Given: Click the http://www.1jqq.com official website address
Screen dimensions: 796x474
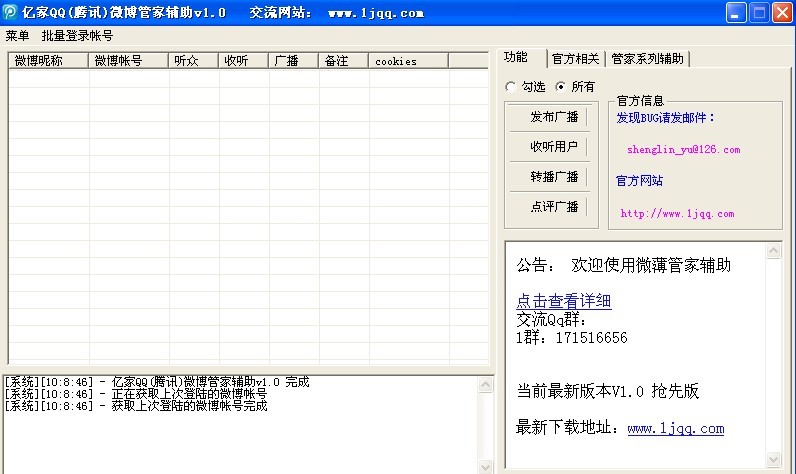Looking at the screenshot, I should [677, 213].
